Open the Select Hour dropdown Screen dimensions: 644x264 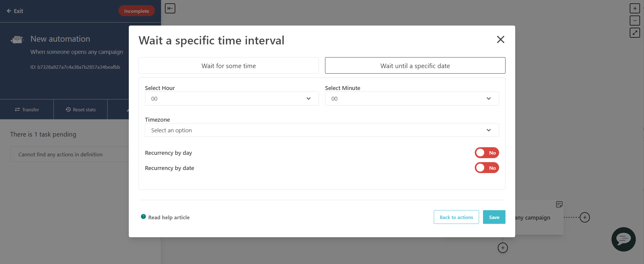(x=231, y=99)
